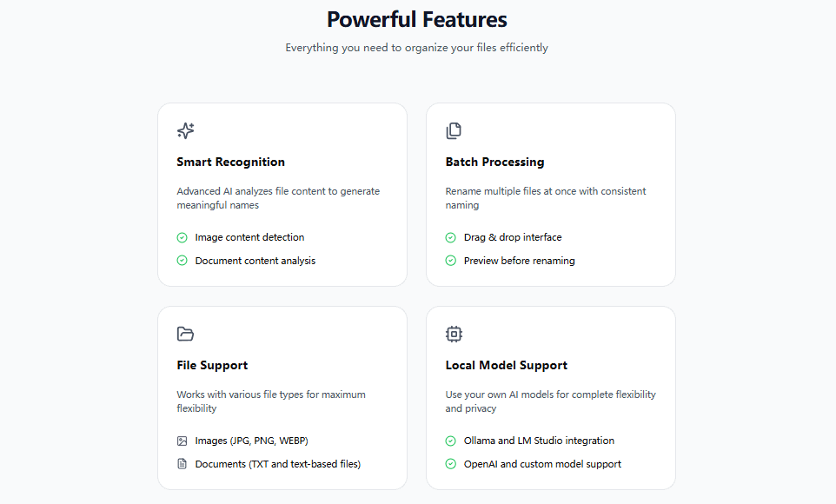Click the check icon next to Image content detection

click(182, 237)
